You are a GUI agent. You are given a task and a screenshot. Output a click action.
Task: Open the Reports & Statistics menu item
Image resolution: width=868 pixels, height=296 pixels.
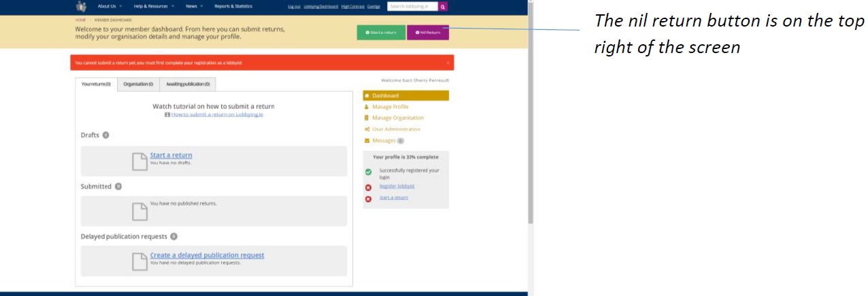(233, 6)
